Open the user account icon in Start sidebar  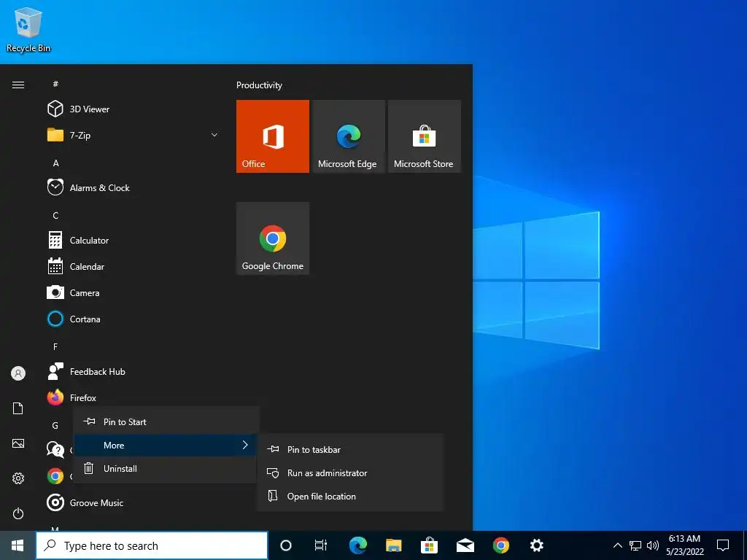(18, 373)
